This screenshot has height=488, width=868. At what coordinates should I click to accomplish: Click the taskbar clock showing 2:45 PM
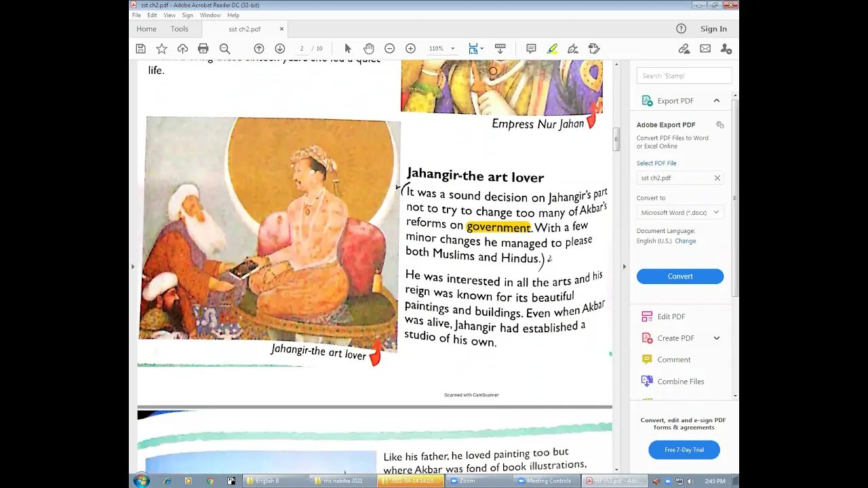pos(715,481)
